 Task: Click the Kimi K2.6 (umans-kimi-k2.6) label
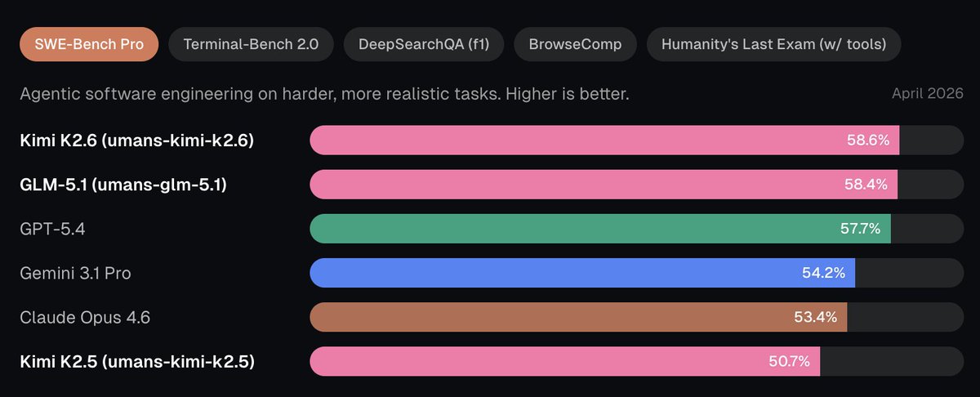pyautogui.click(x=136, y=141)
